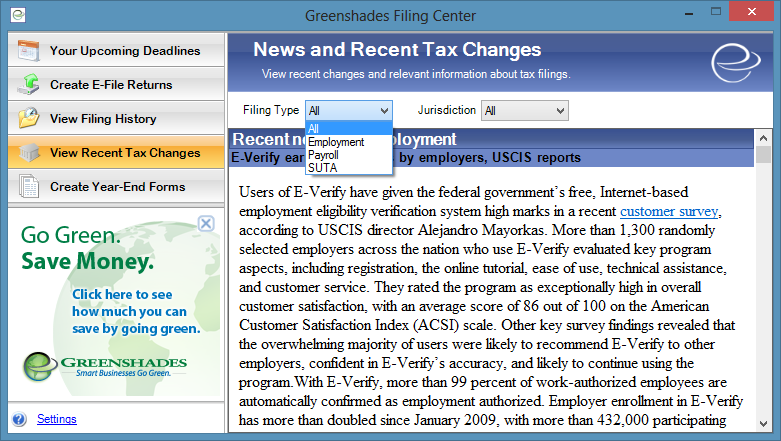Click the document icon beside Year-End Forms

click(x=28, y=186)
